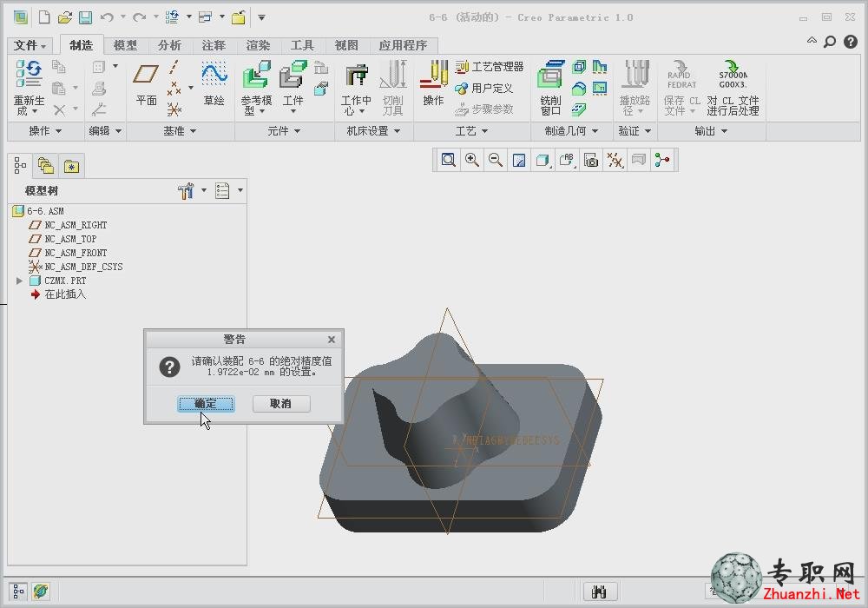Undo the last action

[x=107, y=17]
